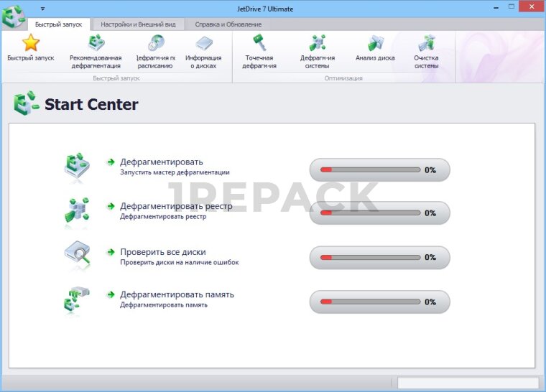Click the Проверить все диски progress bar
Image resolution: width=546 pixels, height=392 pixels.
pyautogui.click(x=371, y=257)
